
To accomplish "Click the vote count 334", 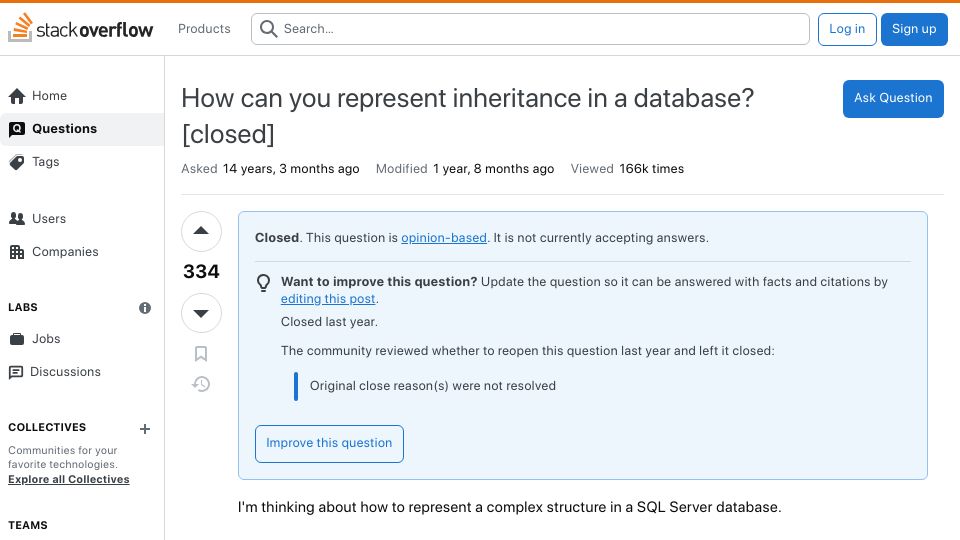I will click(201, 271).
